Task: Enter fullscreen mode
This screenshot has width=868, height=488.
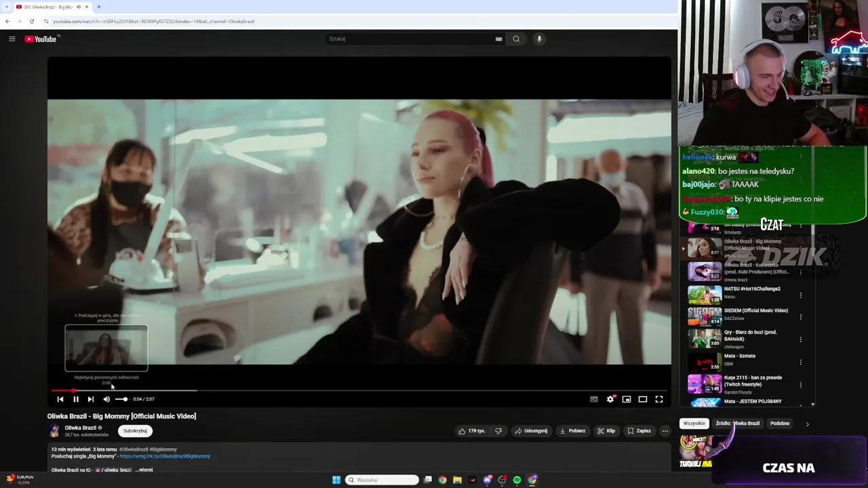Action: 659,399
